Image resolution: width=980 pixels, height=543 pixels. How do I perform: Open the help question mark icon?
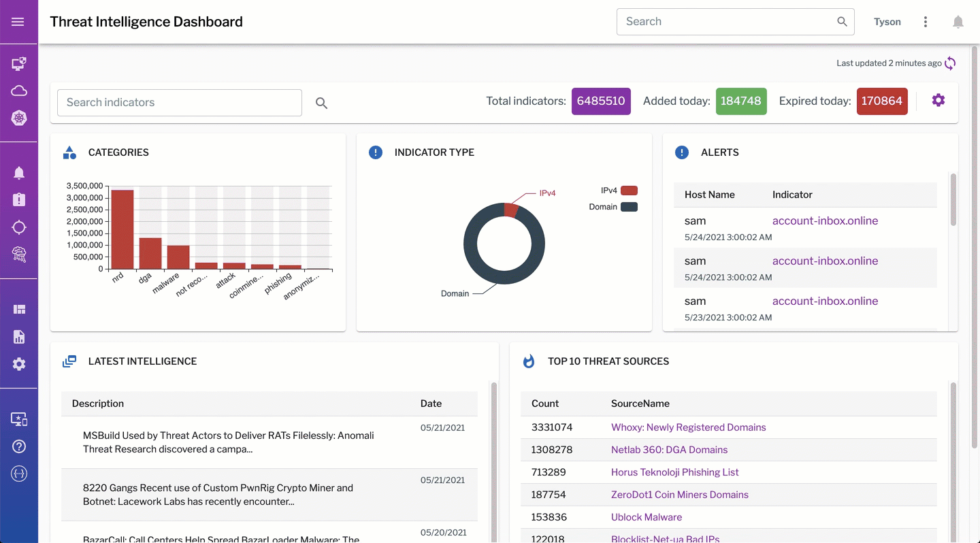[19, 446]
